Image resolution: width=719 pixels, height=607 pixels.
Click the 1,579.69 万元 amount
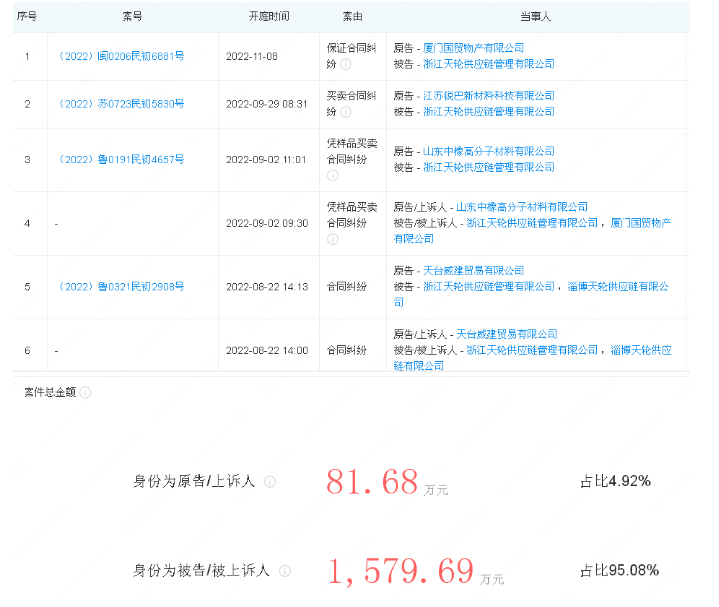416,571
